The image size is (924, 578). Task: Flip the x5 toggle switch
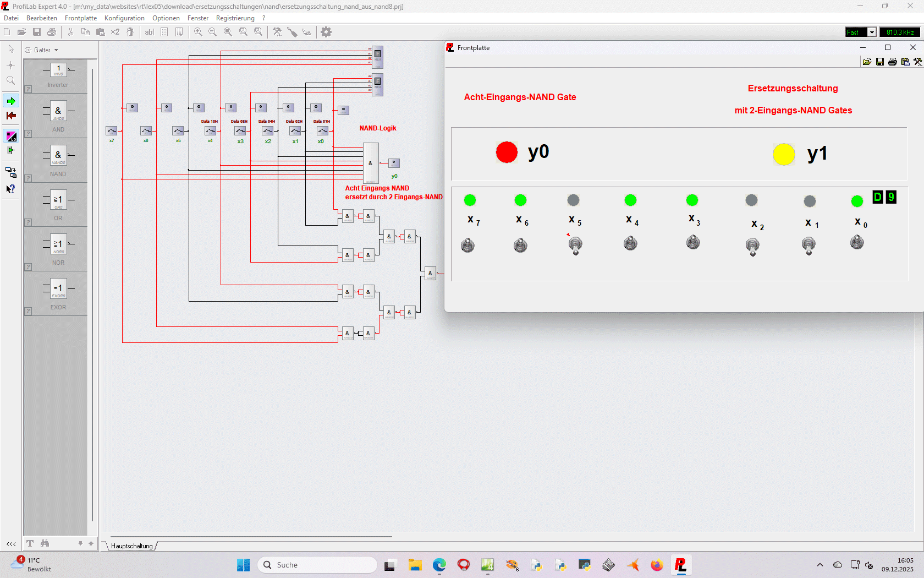pos(575,245)
